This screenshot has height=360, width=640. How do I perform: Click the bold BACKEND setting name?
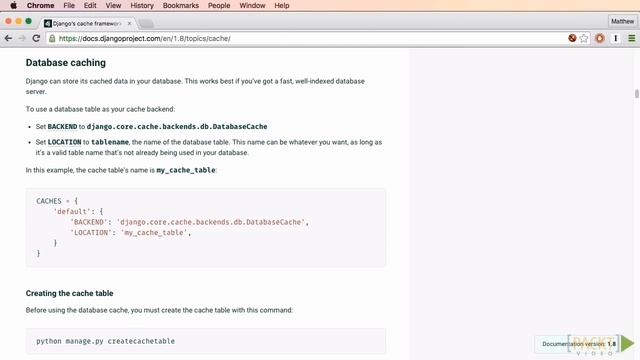pos(62,127)
